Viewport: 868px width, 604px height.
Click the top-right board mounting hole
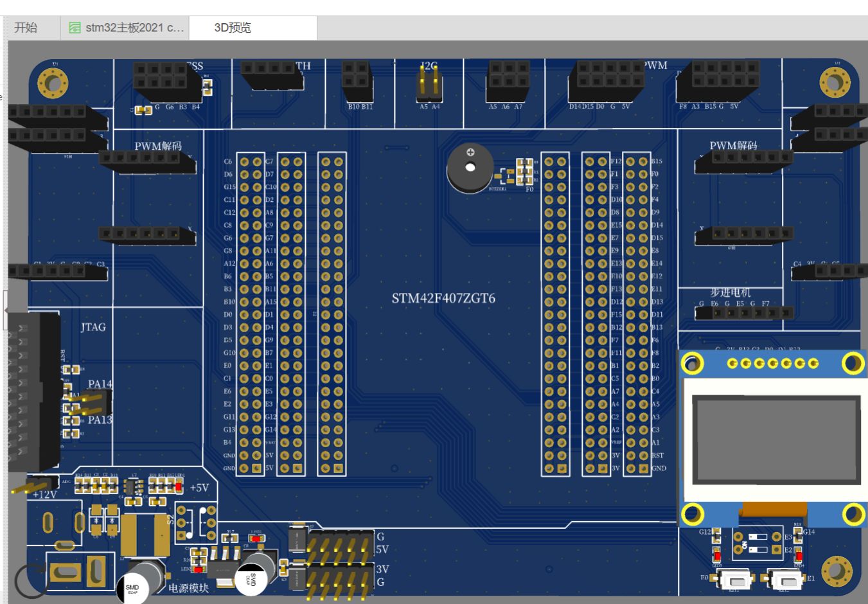(x=835, y=82)
